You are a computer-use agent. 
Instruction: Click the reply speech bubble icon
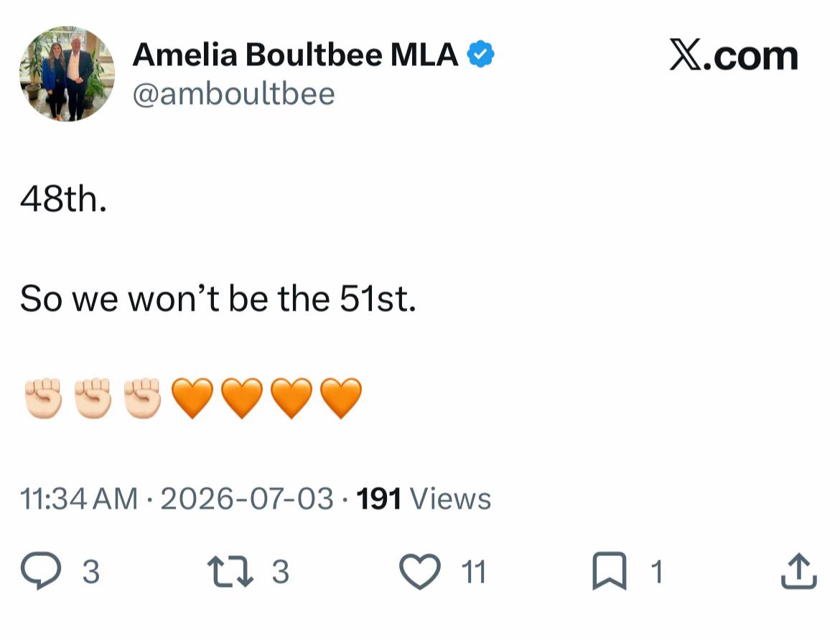[x=41, y=571]
